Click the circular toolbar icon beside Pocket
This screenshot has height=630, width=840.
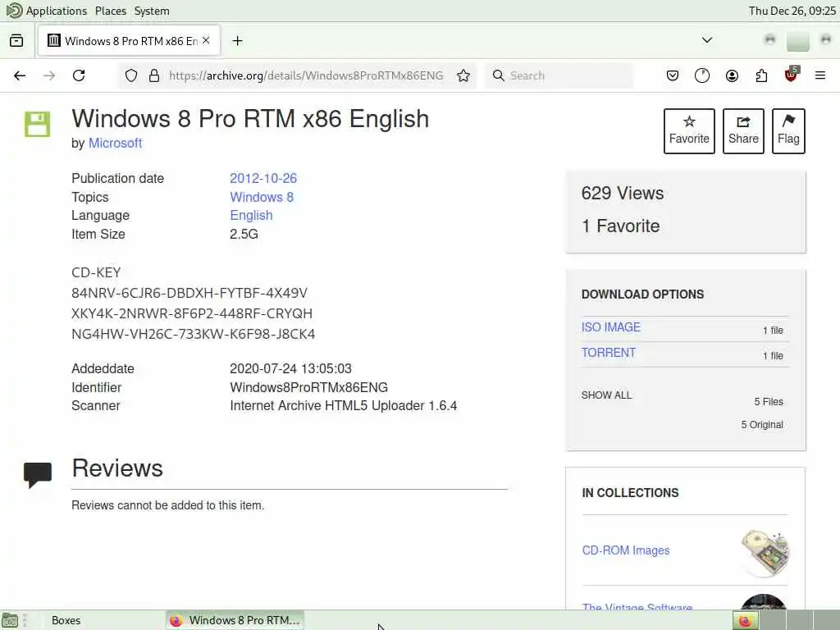pyautogui.click(x=702, y=75)
